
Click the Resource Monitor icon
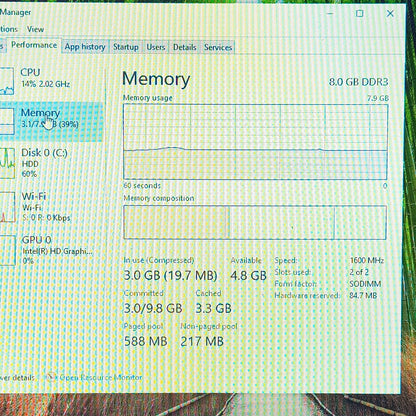(51, 377)
